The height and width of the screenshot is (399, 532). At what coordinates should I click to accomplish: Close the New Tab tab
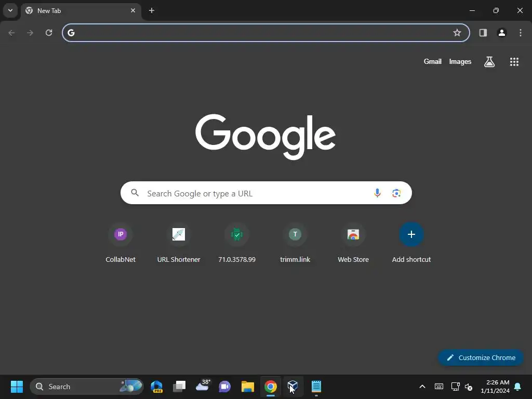pyautogui.click(x=133, y=10)
